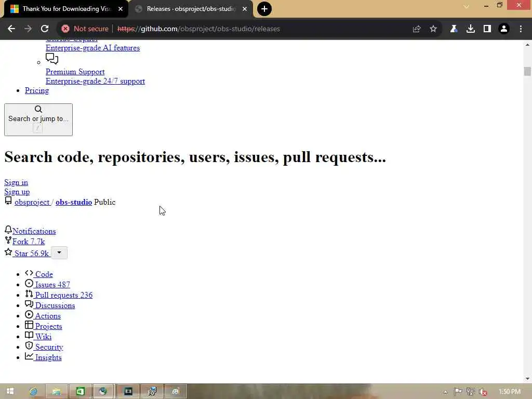The width and height of the screenshot is (532, 399).
Task: Open Enterprise-grade AI features link
Action: coord(92,48)
